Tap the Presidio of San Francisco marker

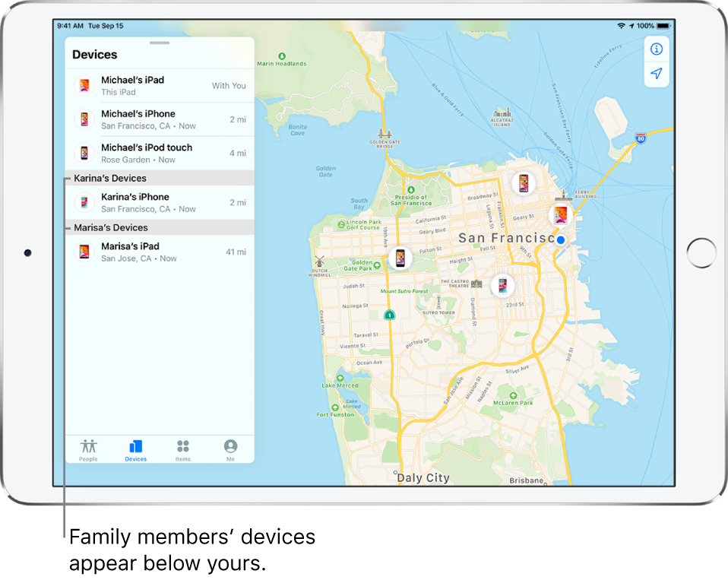point(411,190)
